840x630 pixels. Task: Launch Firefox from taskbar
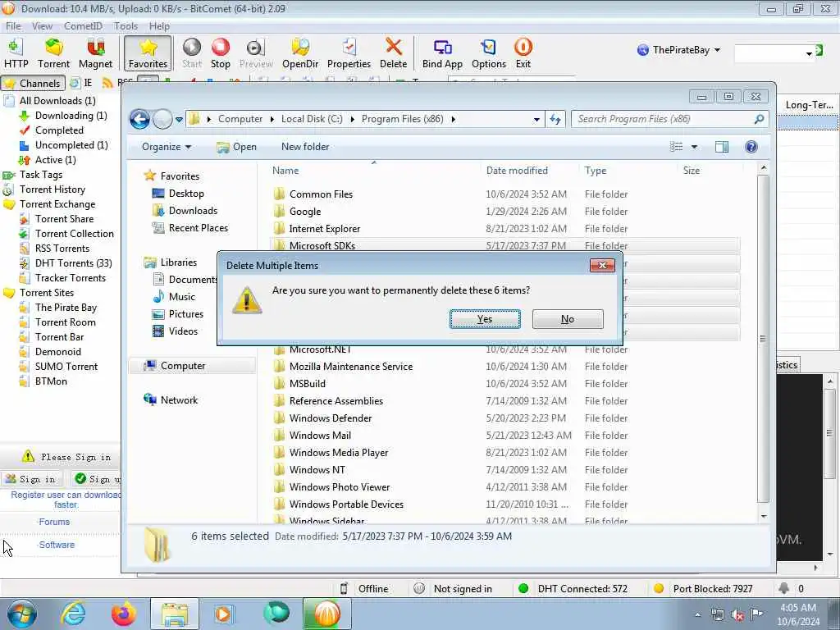[123, 614]
